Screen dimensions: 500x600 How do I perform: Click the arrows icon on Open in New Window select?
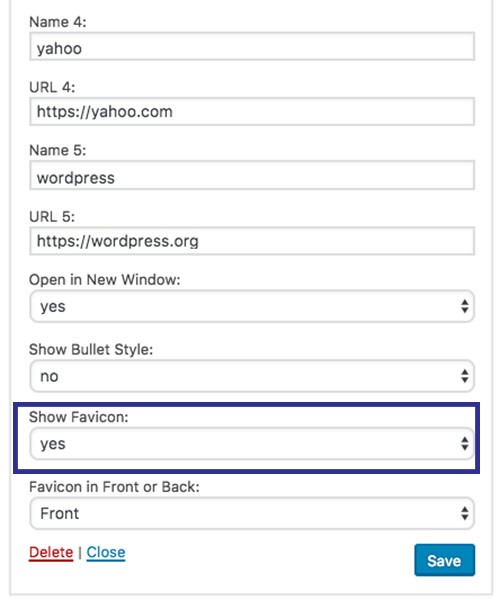(464, 306)
